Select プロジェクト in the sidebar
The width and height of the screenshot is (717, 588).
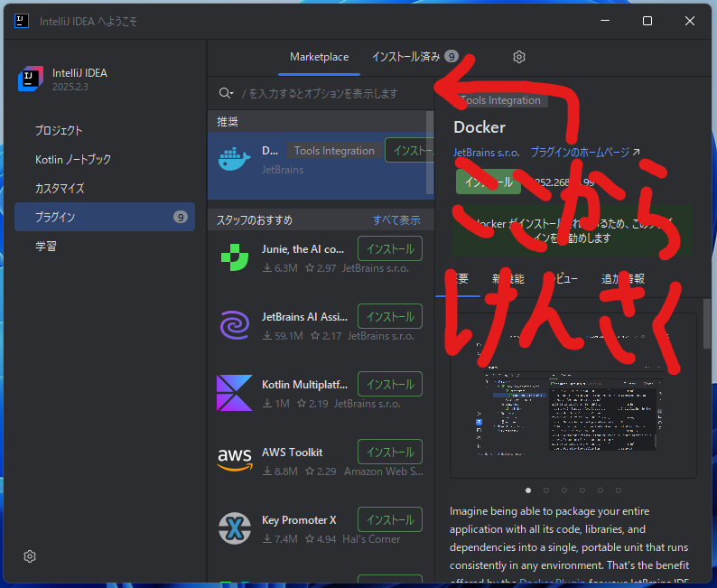point(105,130)
